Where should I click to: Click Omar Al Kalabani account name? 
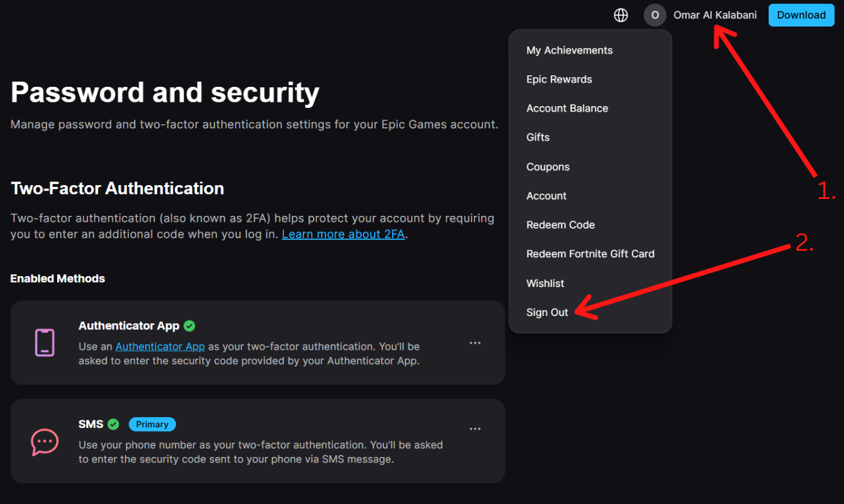tap(714, 15)
